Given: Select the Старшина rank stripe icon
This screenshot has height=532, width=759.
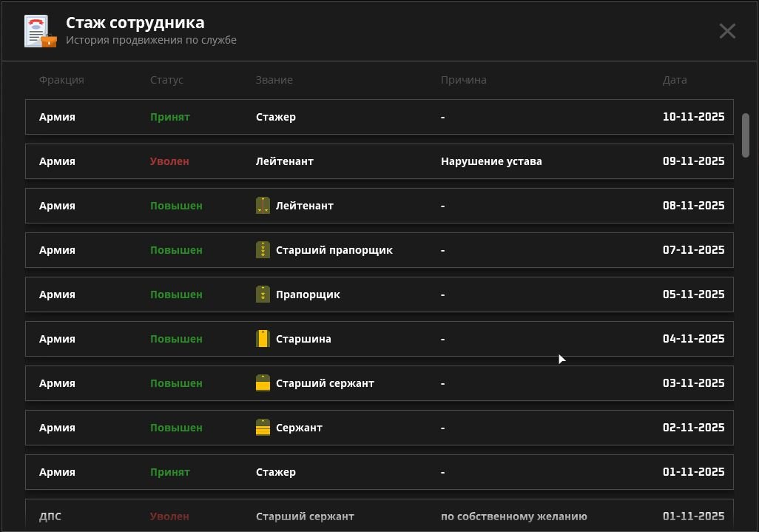Looking at the screenshot, I should pyautogui.click(x=262, y=338).
